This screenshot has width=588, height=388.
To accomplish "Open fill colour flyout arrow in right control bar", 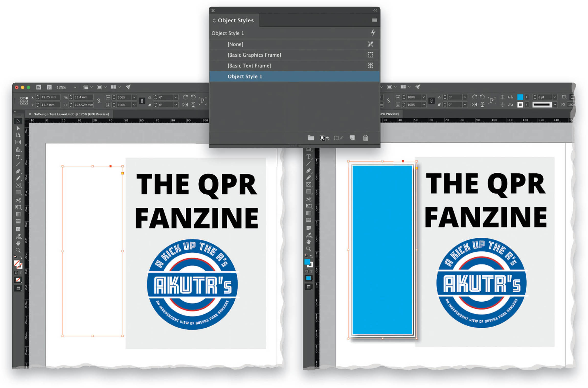I will point(526,97).
